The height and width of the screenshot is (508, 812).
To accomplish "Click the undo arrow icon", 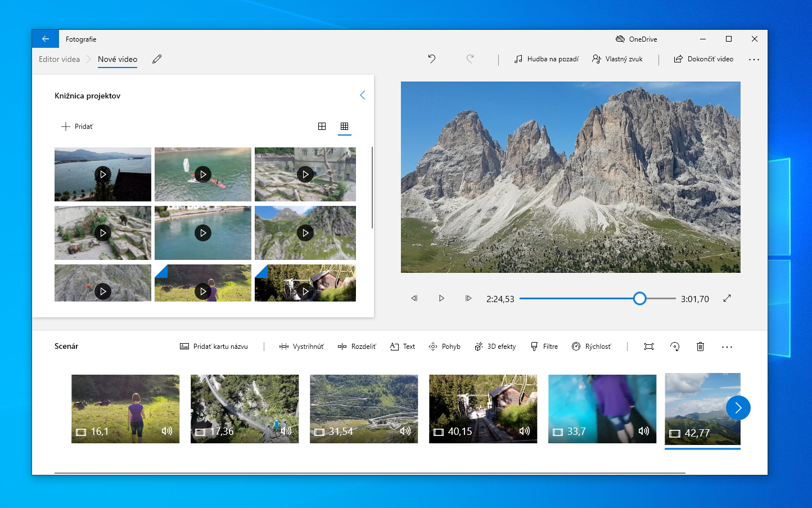I will [x=431, y=59].
